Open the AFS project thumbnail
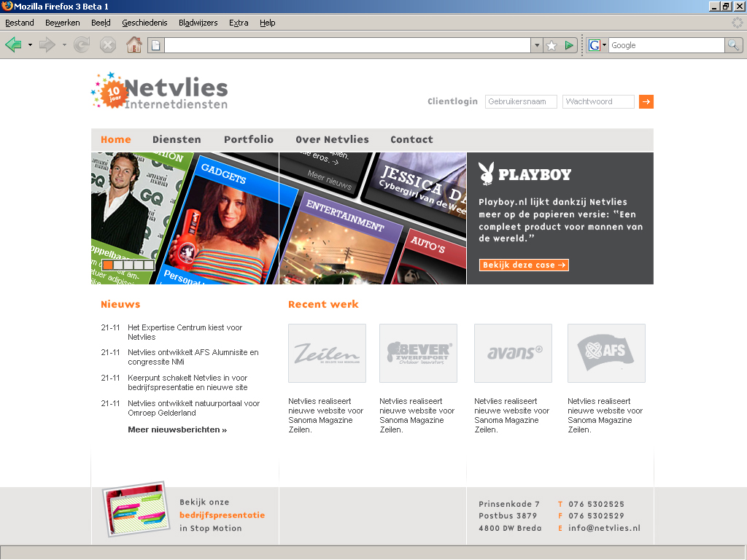Viewport: 747px width, 560px height. pos(606,354)
